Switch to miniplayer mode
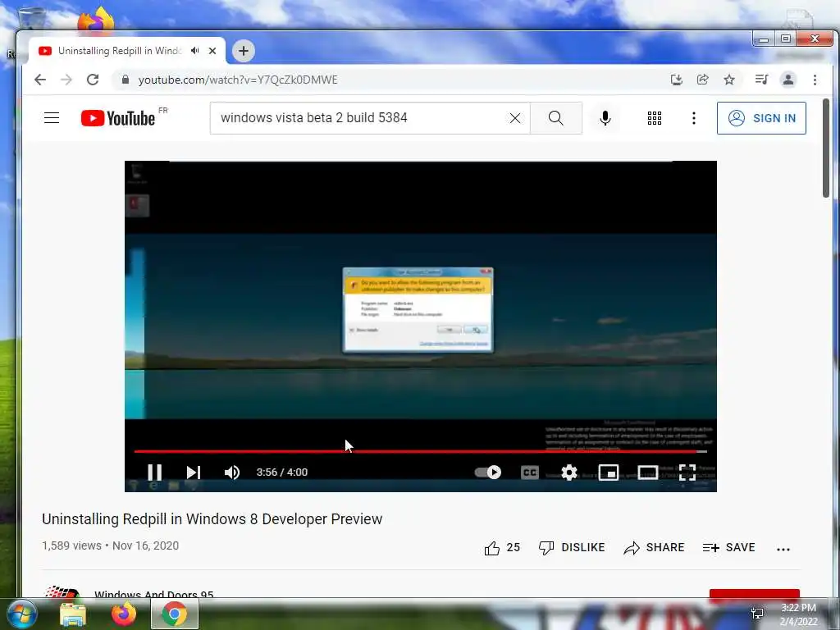The width and height of the screenshot is (840, 630). point(609,472)
